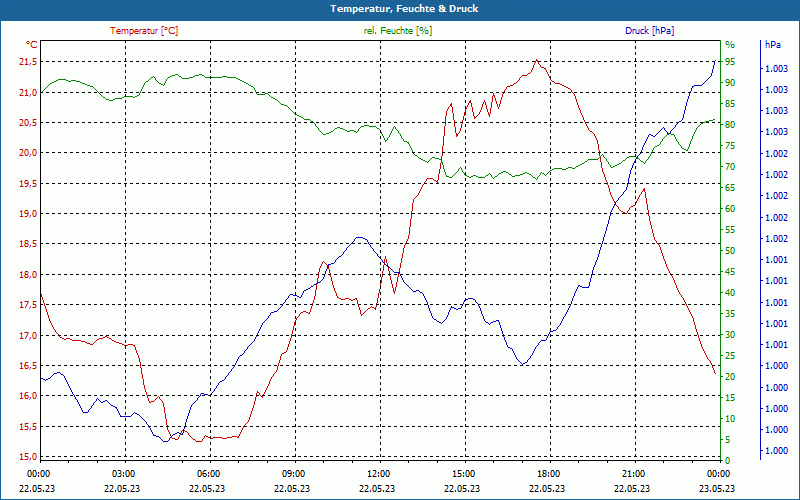Click humidity axis value 90

pyautogui.click(x=730, y=83)
